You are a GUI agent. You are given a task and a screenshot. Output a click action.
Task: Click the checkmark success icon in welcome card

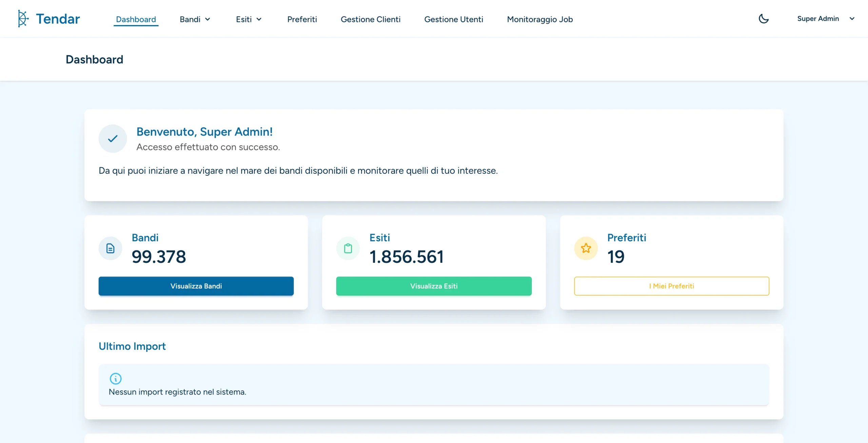click(x=112, y=138)
